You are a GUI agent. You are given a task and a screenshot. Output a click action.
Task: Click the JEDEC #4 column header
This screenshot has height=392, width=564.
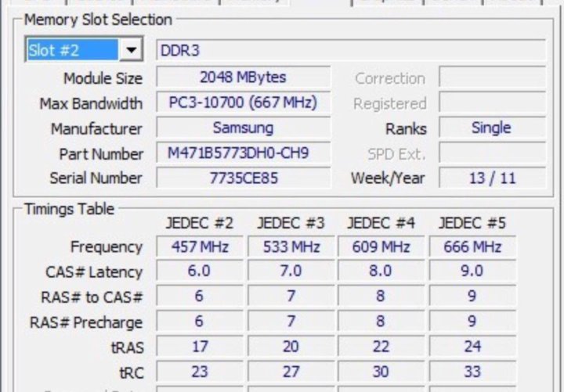(x=381, y=223)
